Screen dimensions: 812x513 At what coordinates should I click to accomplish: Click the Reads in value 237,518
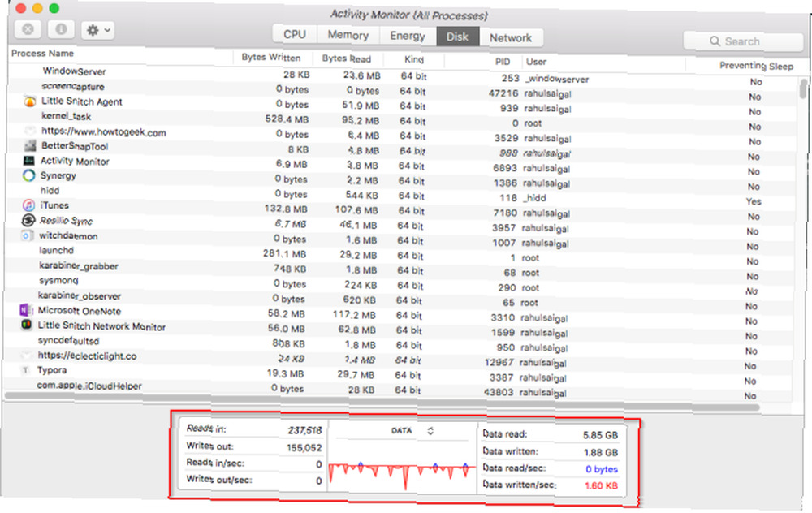(305, 430)
